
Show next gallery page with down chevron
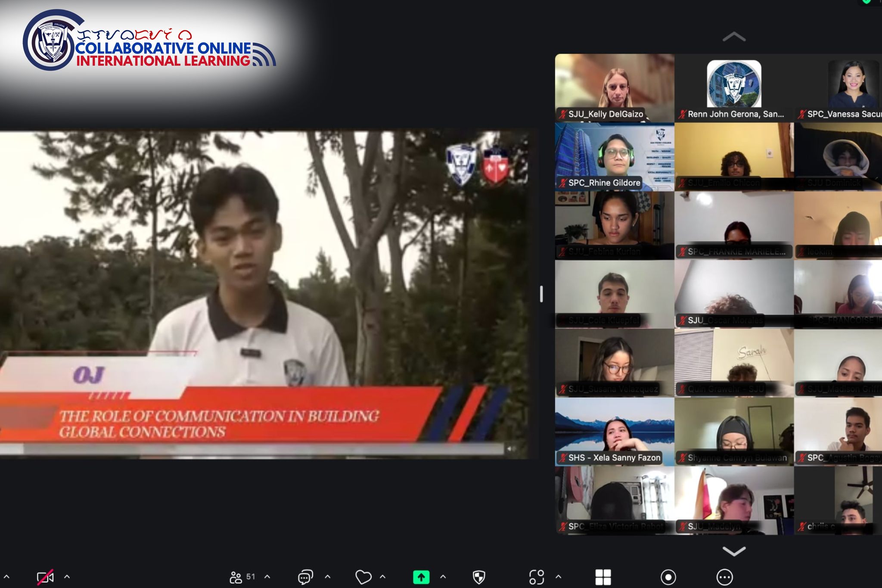tap(734, 551)
